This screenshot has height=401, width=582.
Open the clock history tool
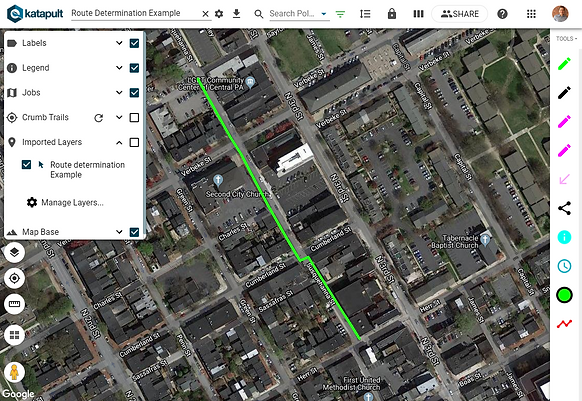[564, 266]
